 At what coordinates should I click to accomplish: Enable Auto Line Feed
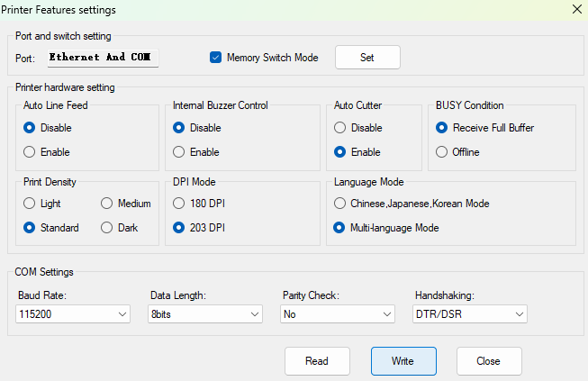click(30, 152)
